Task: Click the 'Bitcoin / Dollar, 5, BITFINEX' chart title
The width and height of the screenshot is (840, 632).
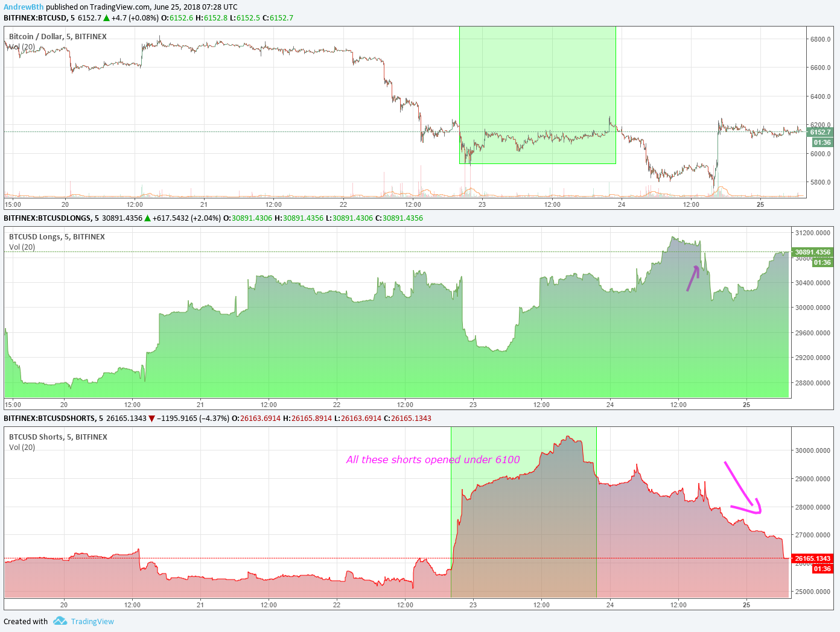Action: point(58,36)
